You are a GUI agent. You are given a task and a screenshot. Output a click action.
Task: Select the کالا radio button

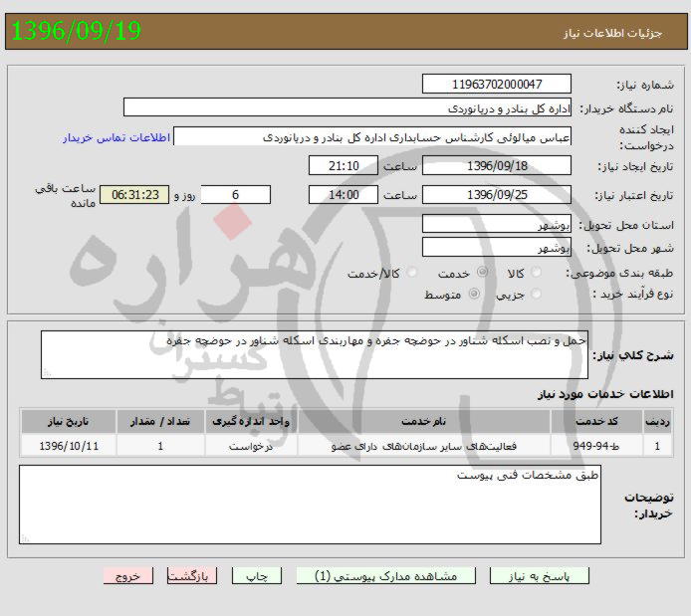click(537, 273)
